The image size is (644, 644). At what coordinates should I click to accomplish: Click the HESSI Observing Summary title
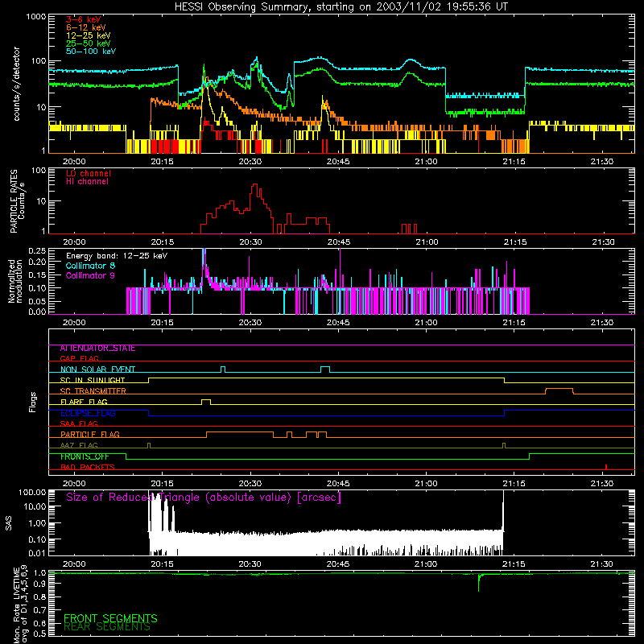tap(341, 7)
